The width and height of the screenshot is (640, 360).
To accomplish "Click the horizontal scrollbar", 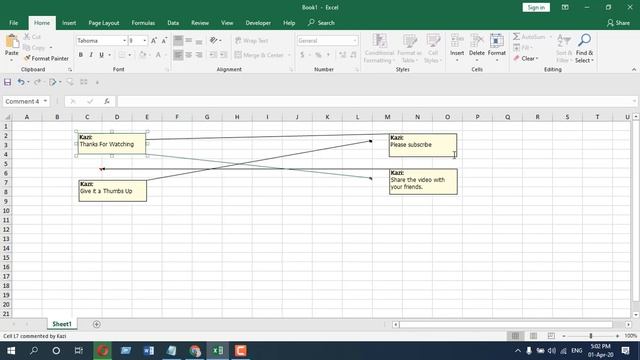I will (x=506, y=324).
